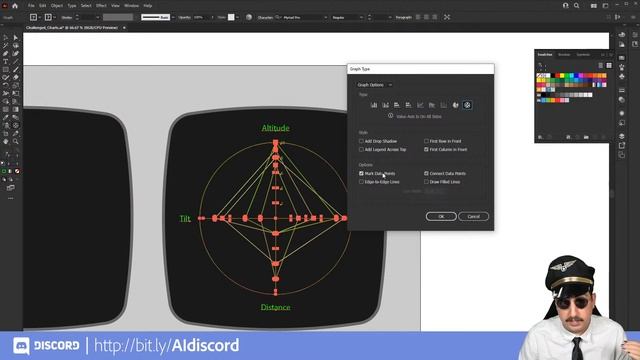Switch to the Symbols panel tab

point(583,55)
